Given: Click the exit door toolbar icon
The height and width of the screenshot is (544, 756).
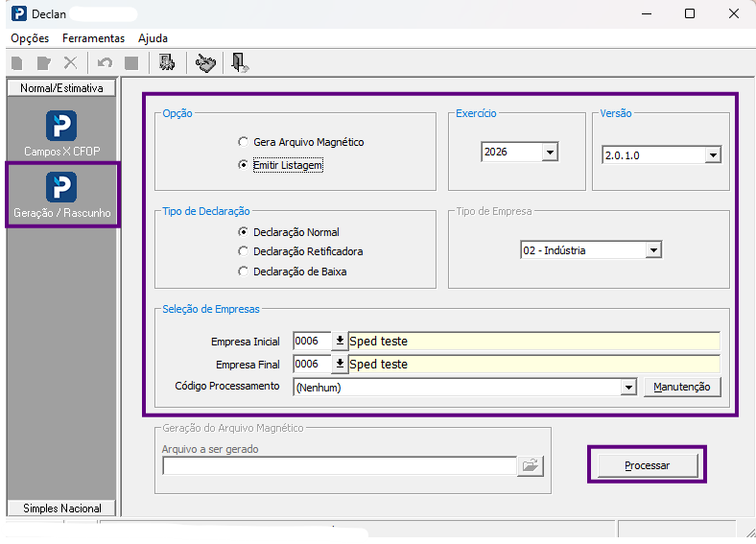Looking at the screenshot, I should [240, 62].
